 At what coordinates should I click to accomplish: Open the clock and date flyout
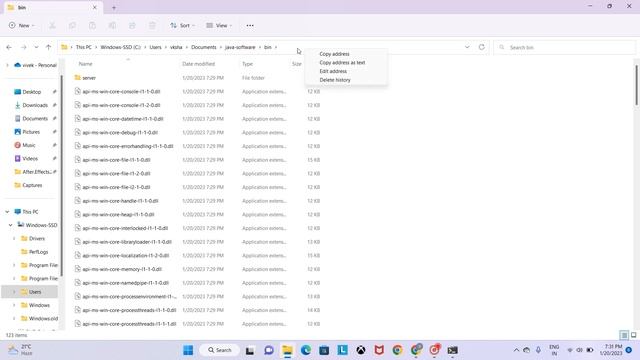click(611, 350)
